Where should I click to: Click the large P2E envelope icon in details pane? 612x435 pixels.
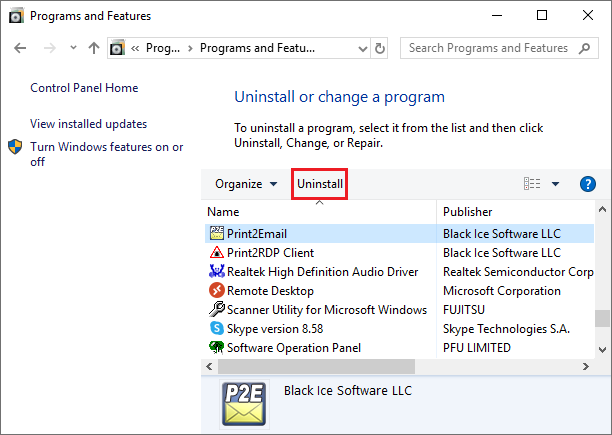244,404
